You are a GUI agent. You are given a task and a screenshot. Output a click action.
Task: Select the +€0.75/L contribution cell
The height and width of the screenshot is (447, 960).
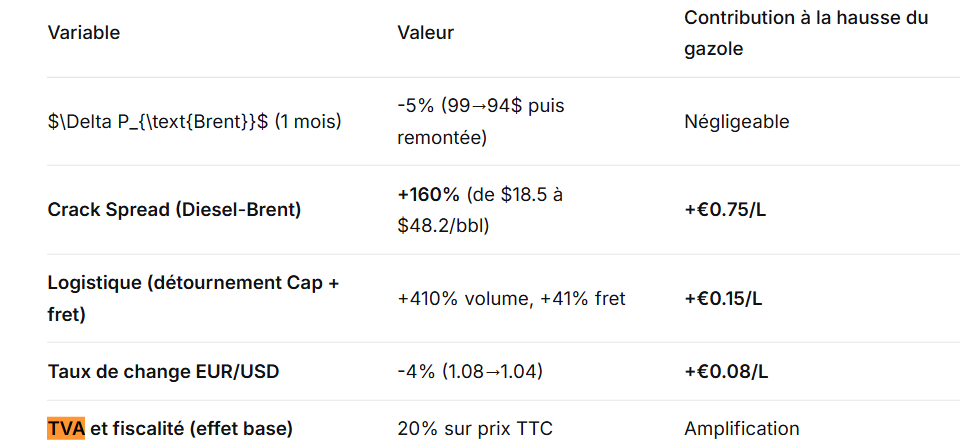pos(723,210)
